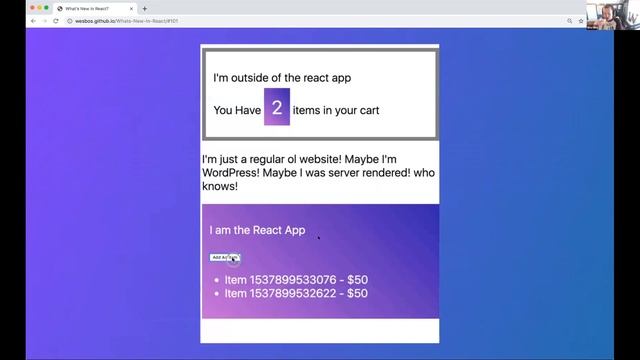
Task: Click the text "Item 1537899533076 - $50"
Action: (296, 280)
